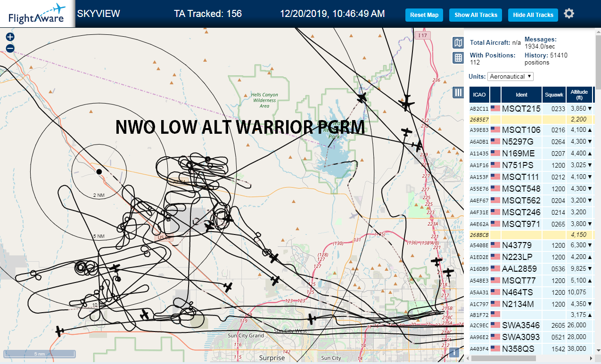Click Hide All Tracks

coord(533,15)
